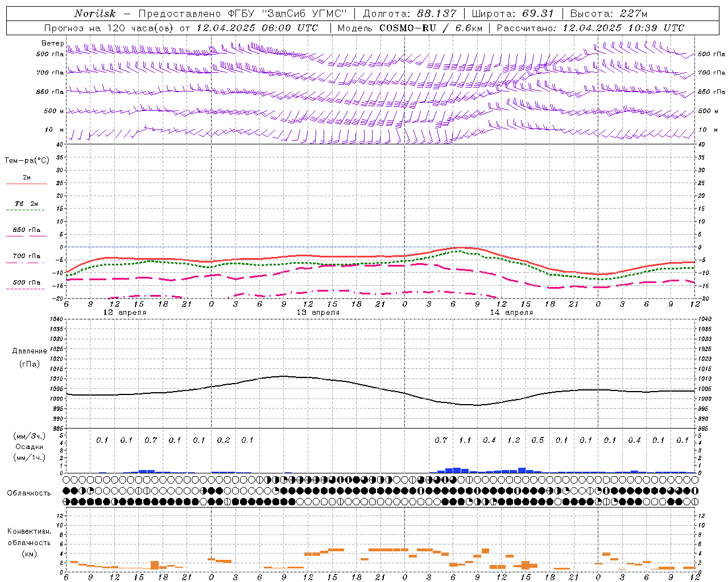Click the Модель COSMO-RU / 6.6км text
728x582 pixels.
410,28
